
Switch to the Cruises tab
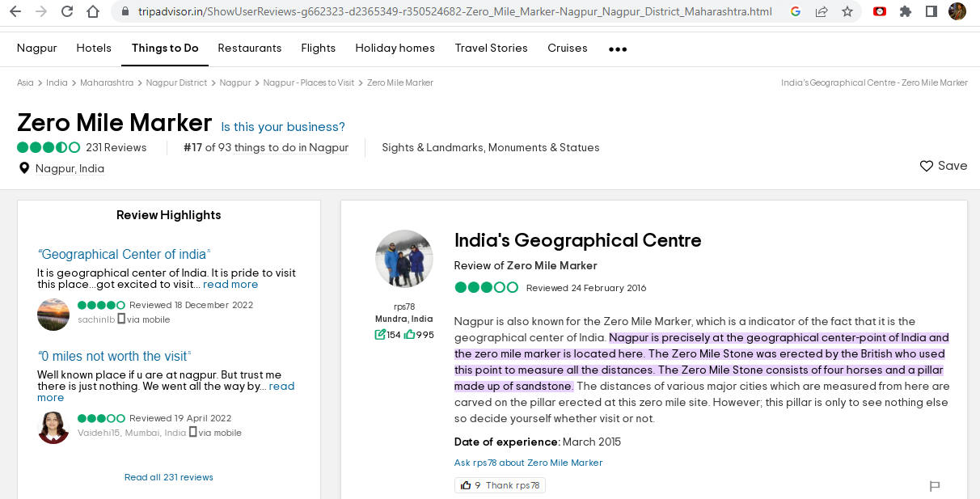568,48
